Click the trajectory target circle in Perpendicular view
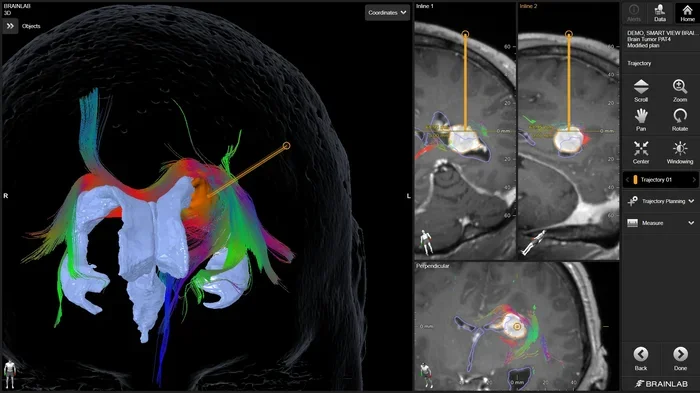The width and height of the screenshot is (700, 393). [x=517, y=327]
